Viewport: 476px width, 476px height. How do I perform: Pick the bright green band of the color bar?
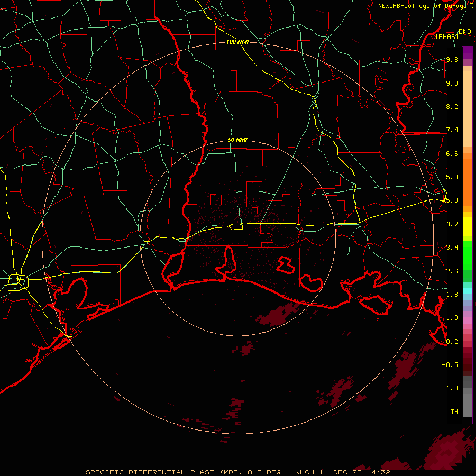(467, 255)
